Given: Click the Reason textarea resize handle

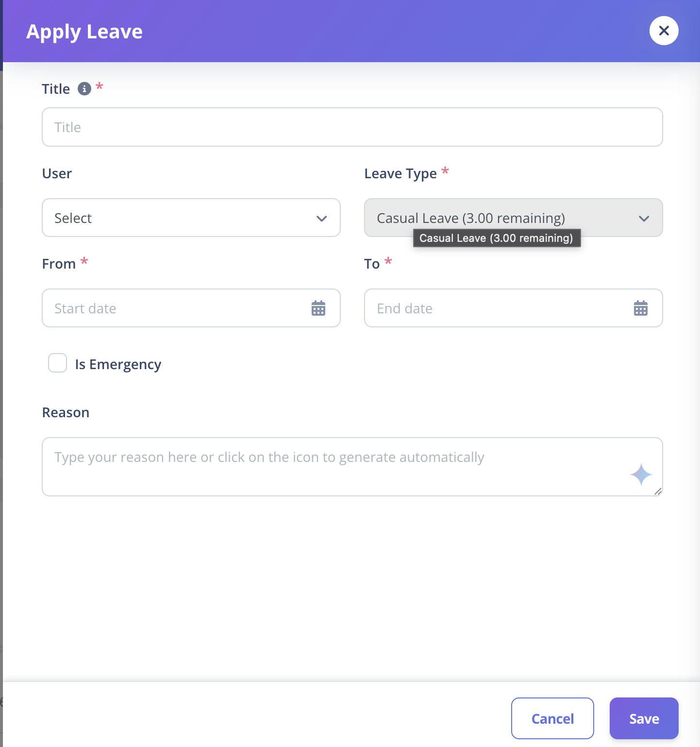Looking at the screenshot, I should point(658,492).
